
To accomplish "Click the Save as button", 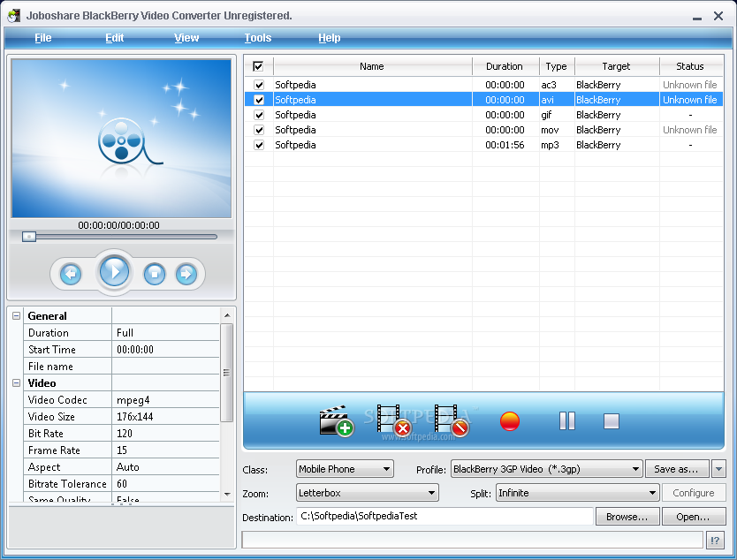I will 679,469.
